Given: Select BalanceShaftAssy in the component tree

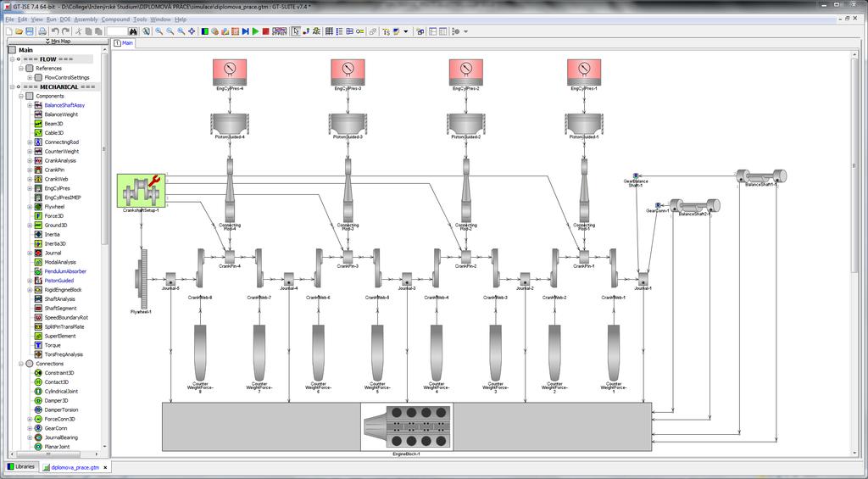Looking at the screenshot, I should [64, 105].
